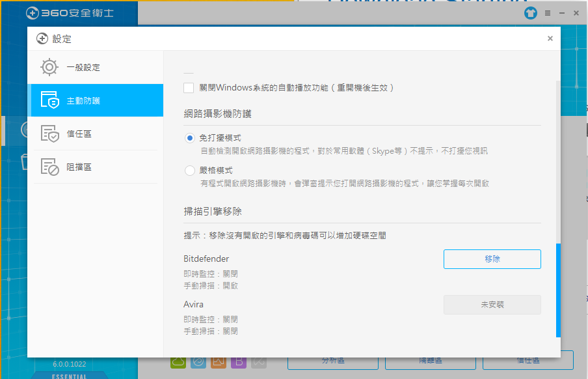Remove the Bitdefender engine with 移除
Viewport: 588px width, 379px height.
click(492, 259)
